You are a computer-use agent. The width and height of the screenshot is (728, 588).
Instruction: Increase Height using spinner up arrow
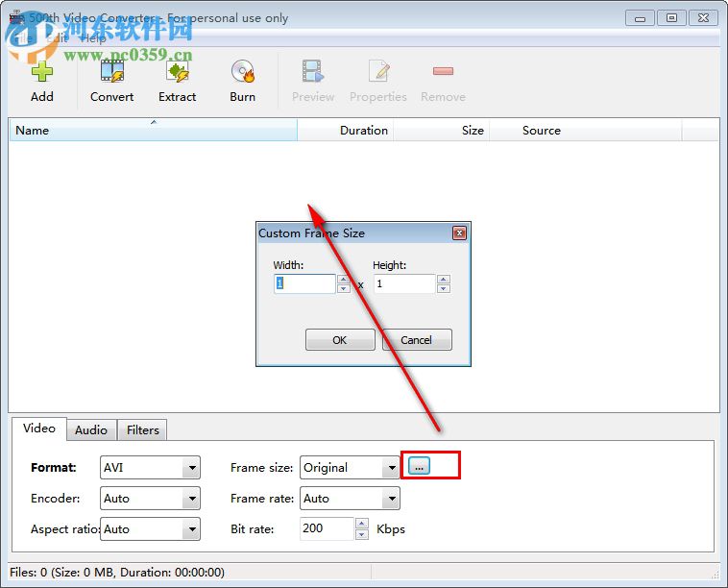point(444,280)
